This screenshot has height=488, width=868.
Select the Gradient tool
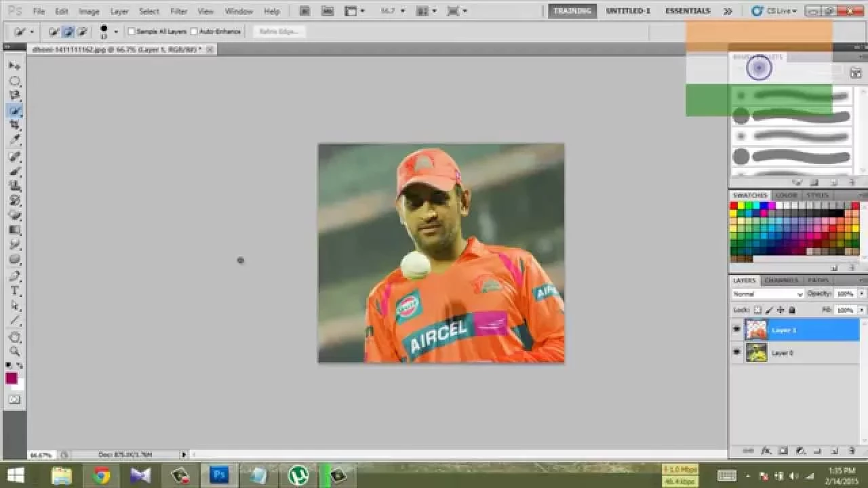[x=14, y=230]
